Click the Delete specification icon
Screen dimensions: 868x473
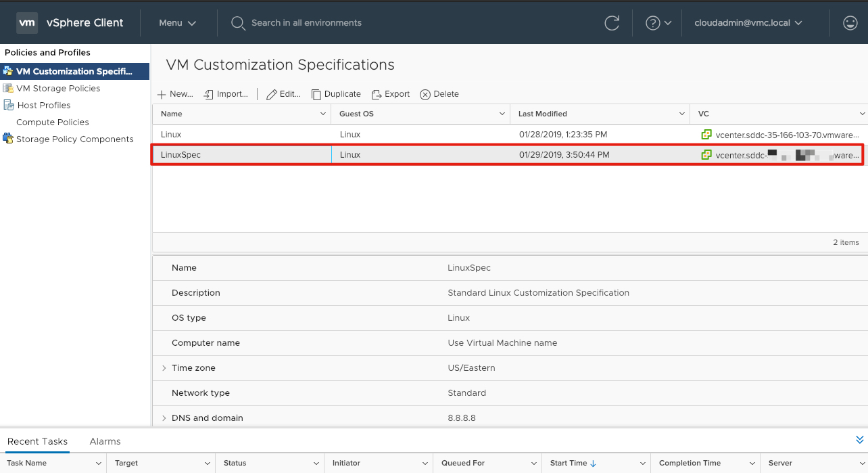[x=425, y=95]
